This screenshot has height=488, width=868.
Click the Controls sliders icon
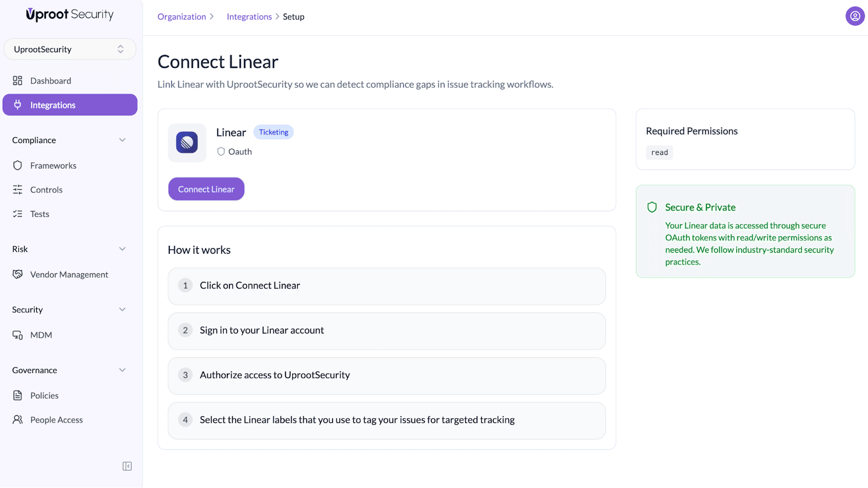pos(18,190)
